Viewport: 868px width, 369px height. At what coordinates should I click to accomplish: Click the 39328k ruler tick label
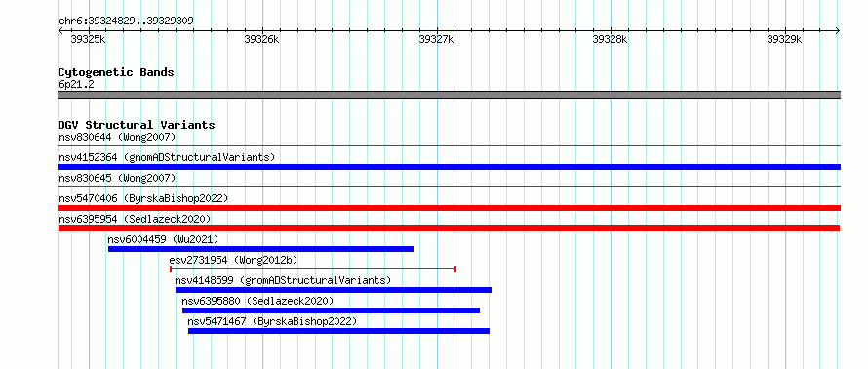610,39
